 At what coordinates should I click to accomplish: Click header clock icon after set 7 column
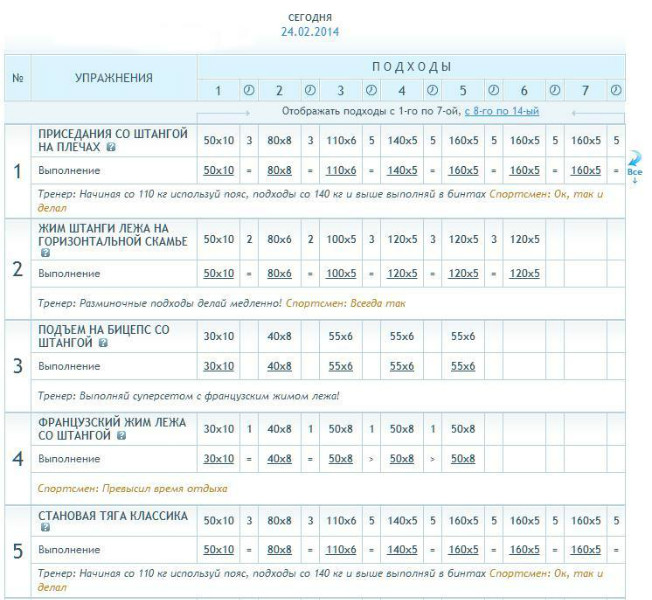(x=616, y=91)
